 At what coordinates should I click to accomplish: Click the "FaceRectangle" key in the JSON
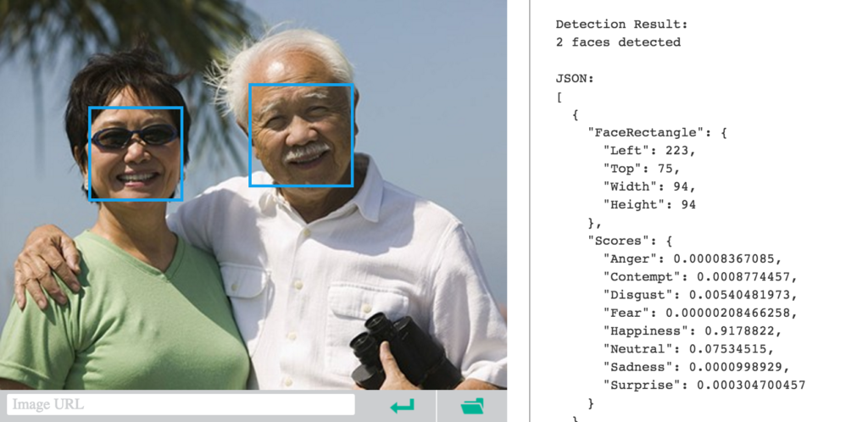(650, 133)
